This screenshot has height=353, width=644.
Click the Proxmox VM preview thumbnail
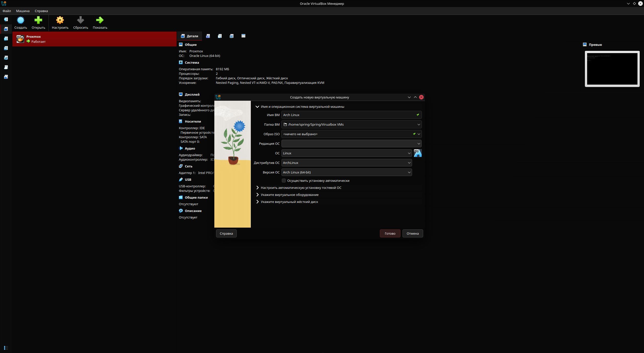click(x=612, y=69)
